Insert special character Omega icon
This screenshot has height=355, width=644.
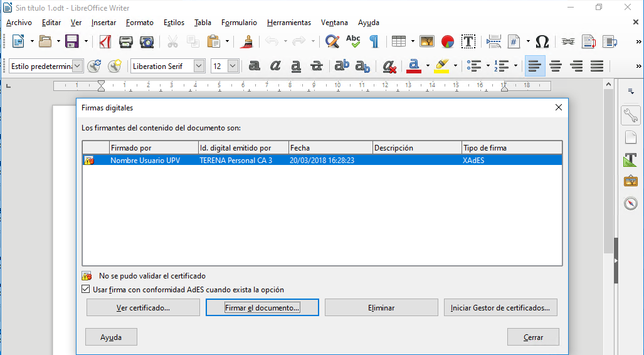pyautogui.click(x=542, y=42)
